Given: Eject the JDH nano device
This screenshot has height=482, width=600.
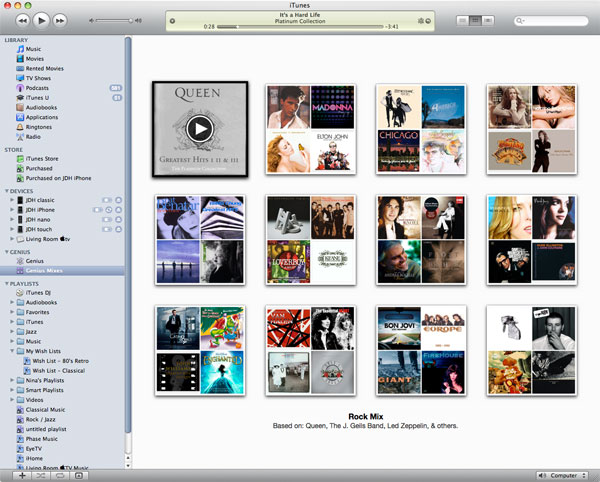Looking at the screenshot, I should point(119,220).
